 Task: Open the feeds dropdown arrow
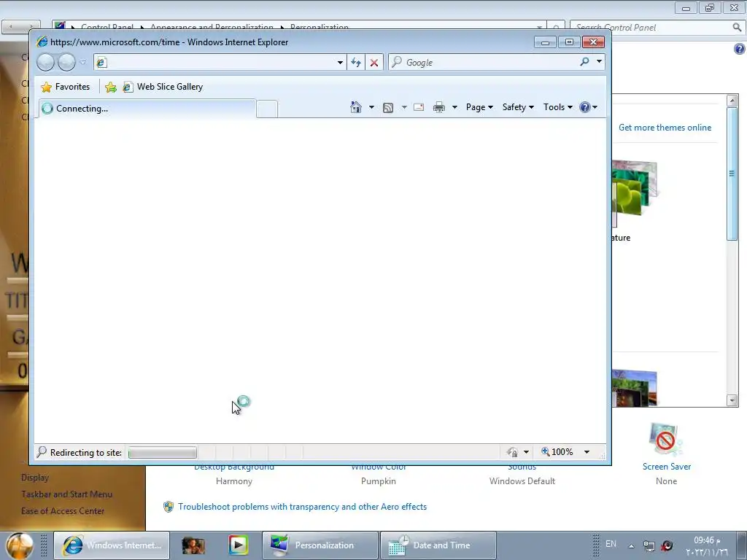404,107
